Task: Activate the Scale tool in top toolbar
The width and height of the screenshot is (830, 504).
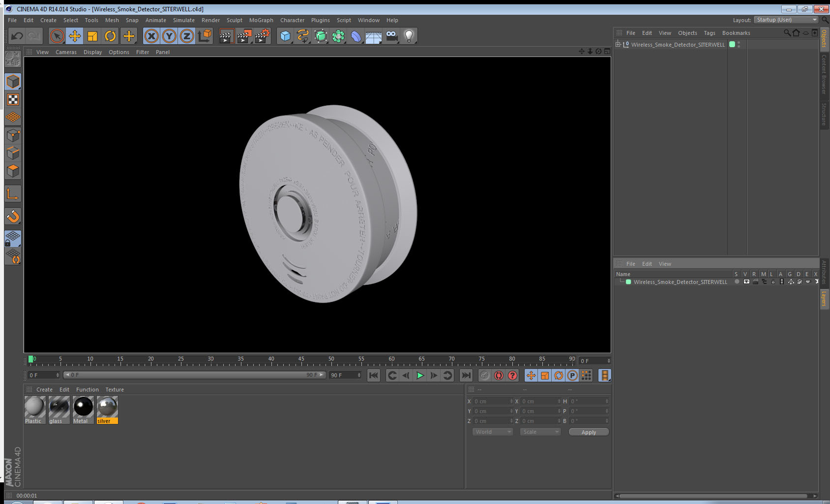Action: (92, 36)
